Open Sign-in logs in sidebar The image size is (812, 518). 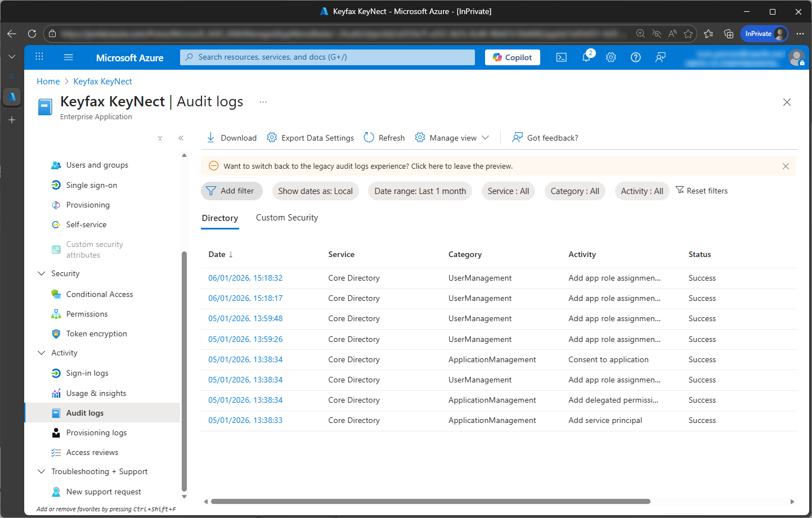87,373
